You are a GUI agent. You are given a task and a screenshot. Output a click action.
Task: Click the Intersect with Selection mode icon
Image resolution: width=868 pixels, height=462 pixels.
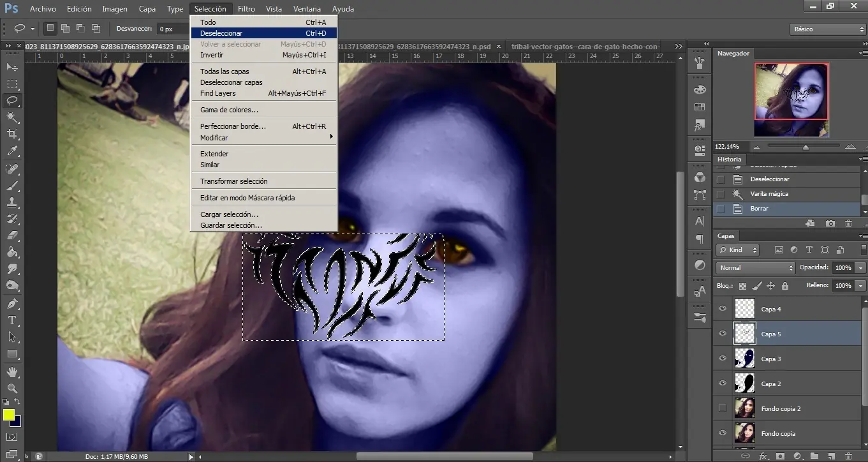tap(96, 29)
